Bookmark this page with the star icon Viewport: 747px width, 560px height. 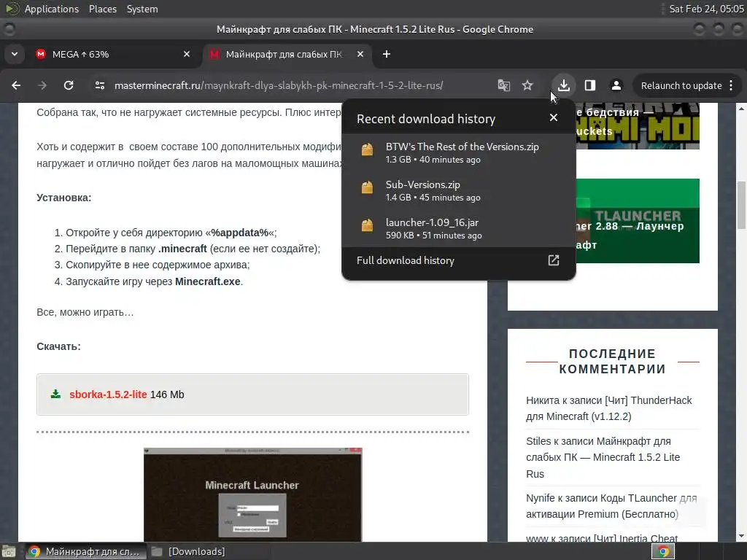coord(527,85)
